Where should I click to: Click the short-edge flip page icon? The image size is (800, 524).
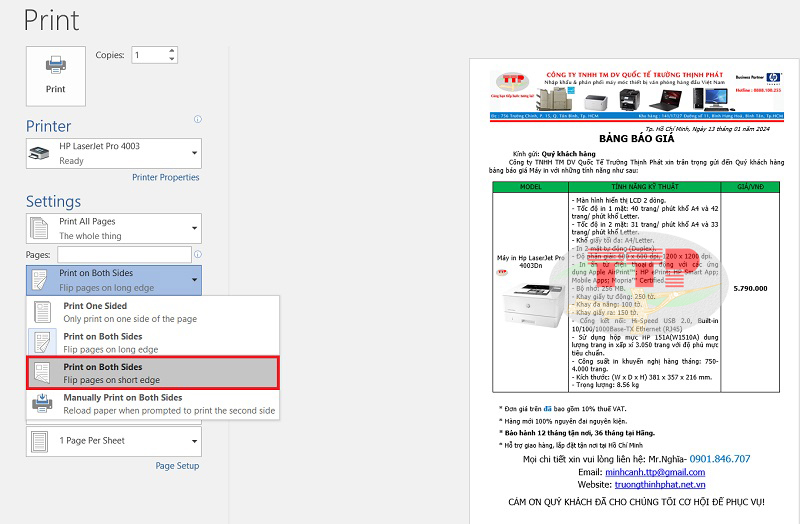pyautogui.click(x=42, y=373)
